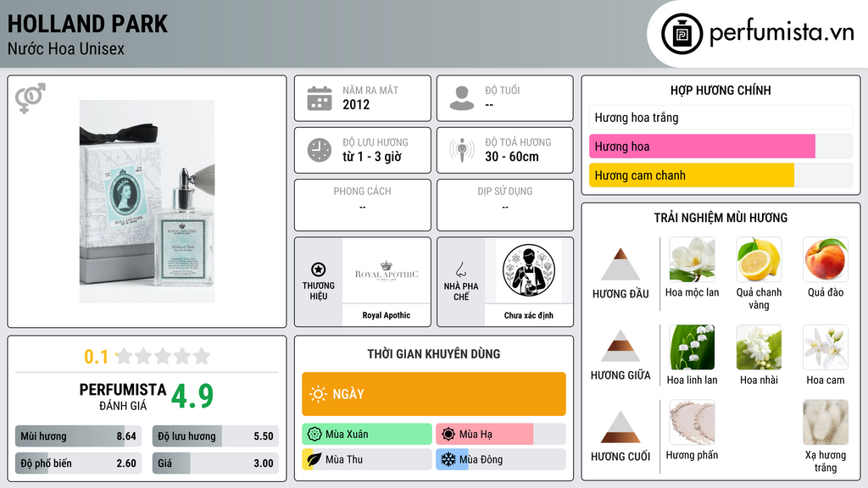The width and height of the screenshot is (868, 488).
Task: Click the HOLLAND PARK title text
Action: click(87, 24)
